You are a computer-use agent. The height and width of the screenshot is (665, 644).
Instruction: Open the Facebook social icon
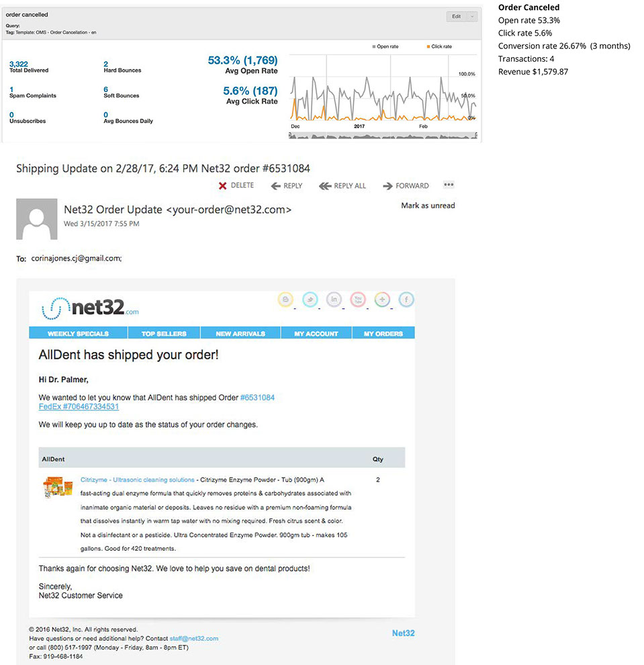(406, 300)
